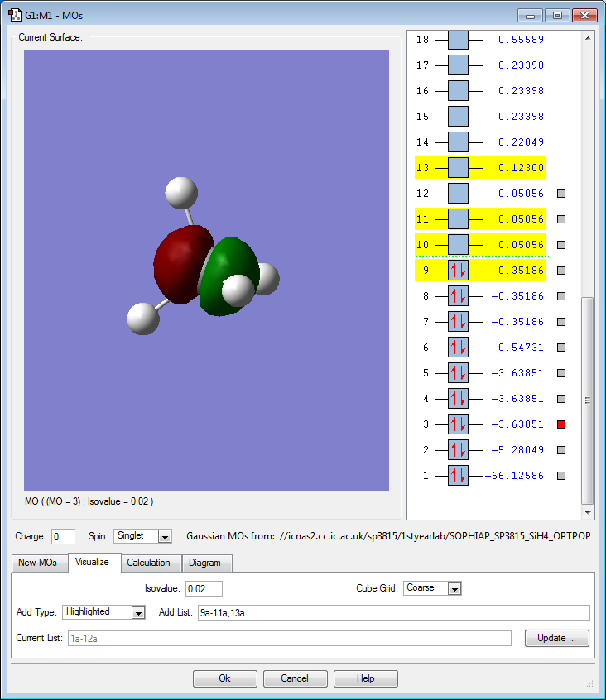
Task: Click the Cancel button
Action: click(x=295, y=678)
